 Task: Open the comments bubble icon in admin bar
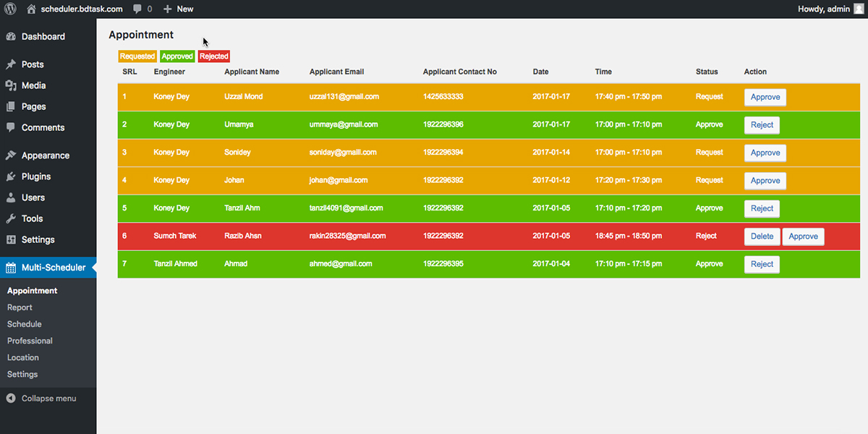137,9
